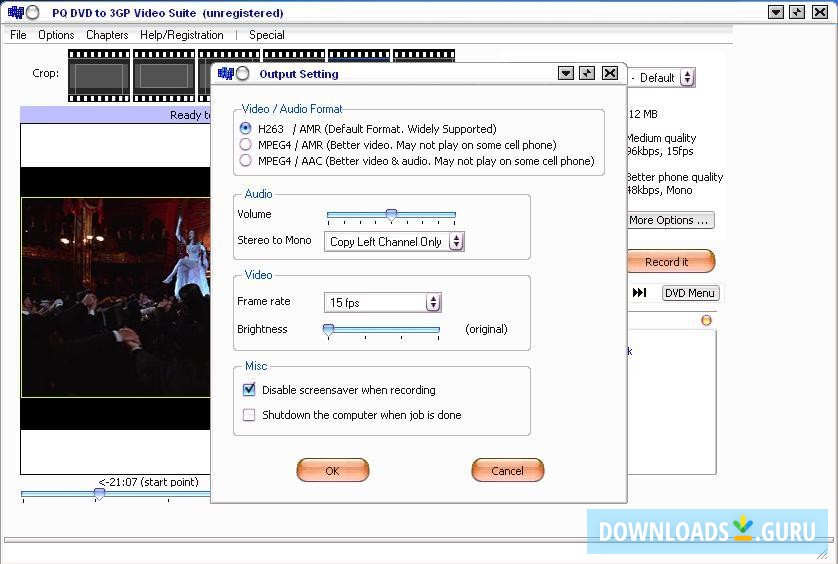Select H263 / AMR default format
Screen dimensions: 838x564
pyautogui.click(x=245, y=128)
